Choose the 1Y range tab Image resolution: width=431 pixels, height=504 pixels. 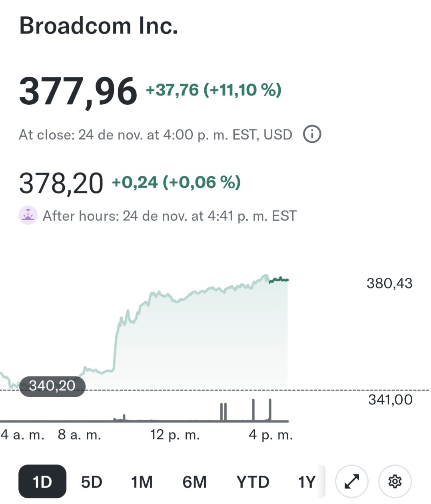coord(307,482)
